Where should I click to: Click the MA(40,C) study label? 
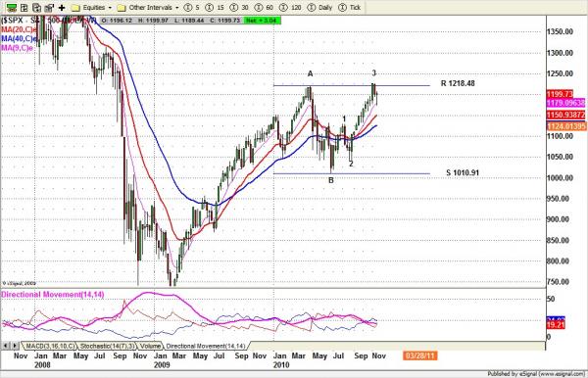point(20,39)
